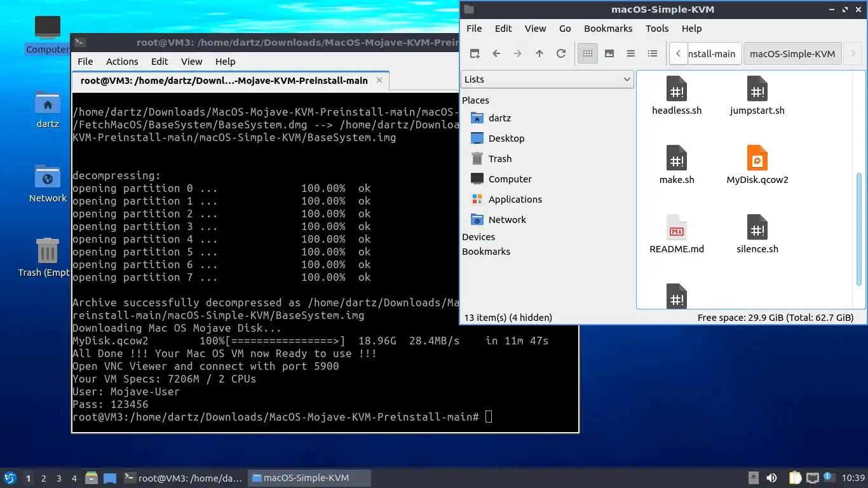This screenshot has width=868, height=488.
Task: Go back in file manager history
Action: [x=496, y=53]
